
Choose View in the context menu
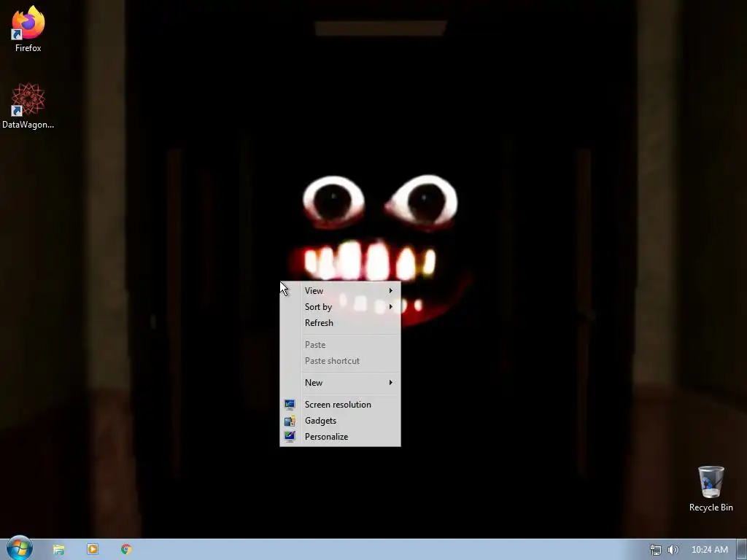tap(340, 290)
